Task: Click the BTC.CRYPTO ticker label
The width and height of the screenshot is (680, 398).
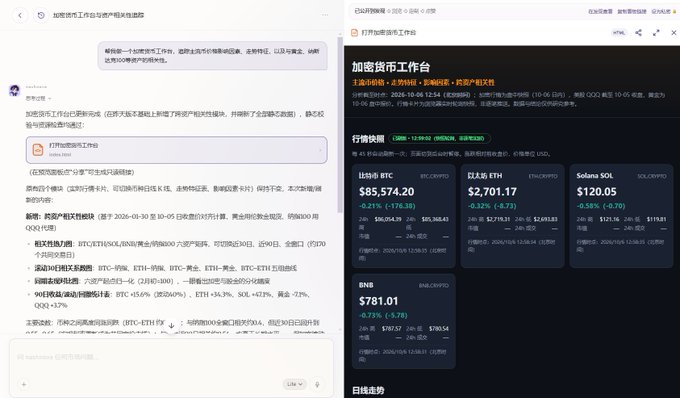Action: coord(435,176)
